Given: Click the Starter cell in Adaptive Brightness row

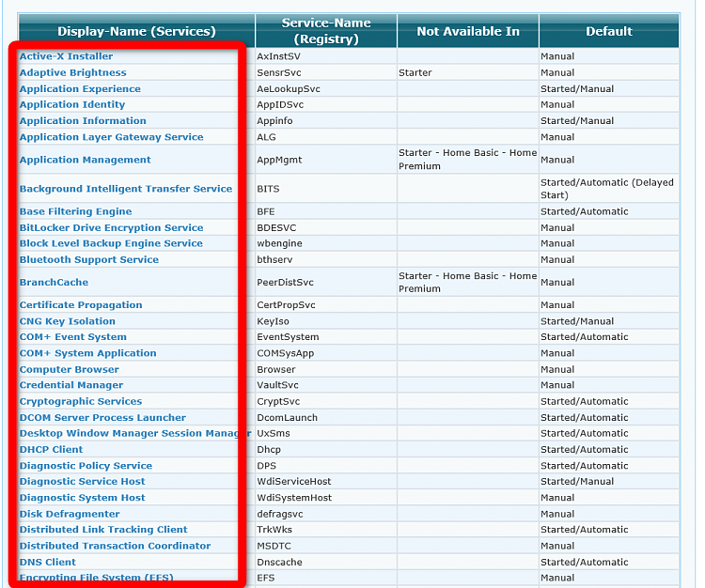Looking at the screenshot, I should click(x=468, y=72).
